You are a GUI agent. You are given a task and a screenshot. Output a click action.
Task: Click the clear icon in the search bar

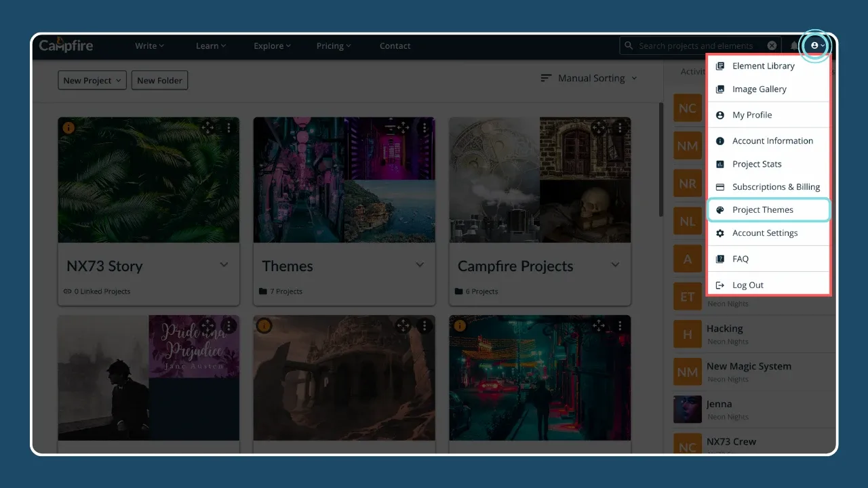click(772, 45)
